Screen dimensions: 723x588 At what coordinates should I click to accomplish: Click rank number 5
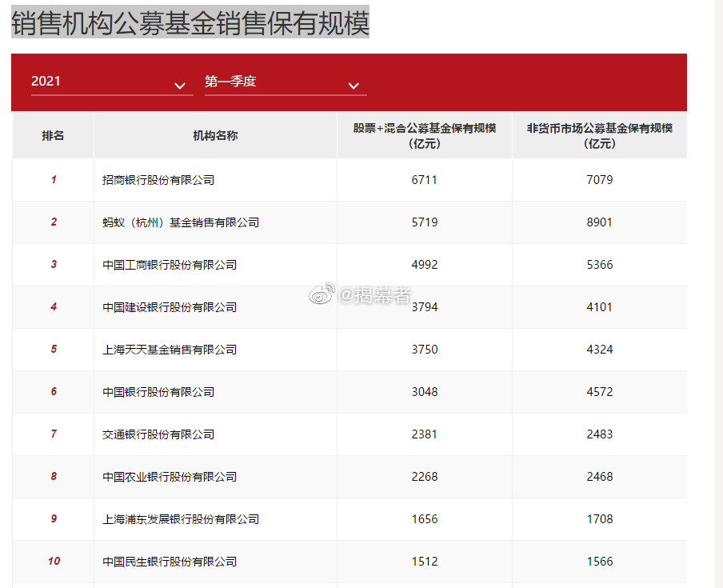tap(54, 349)
